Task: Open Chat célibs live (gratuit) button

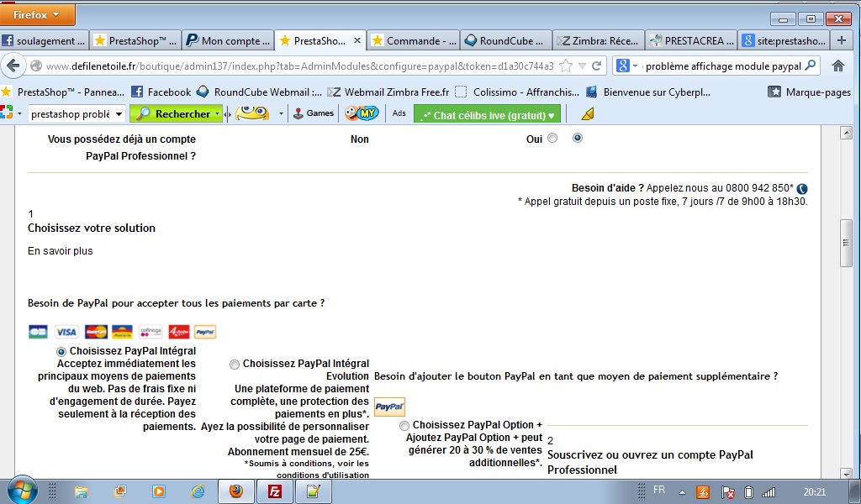Action: click(487, 115)
